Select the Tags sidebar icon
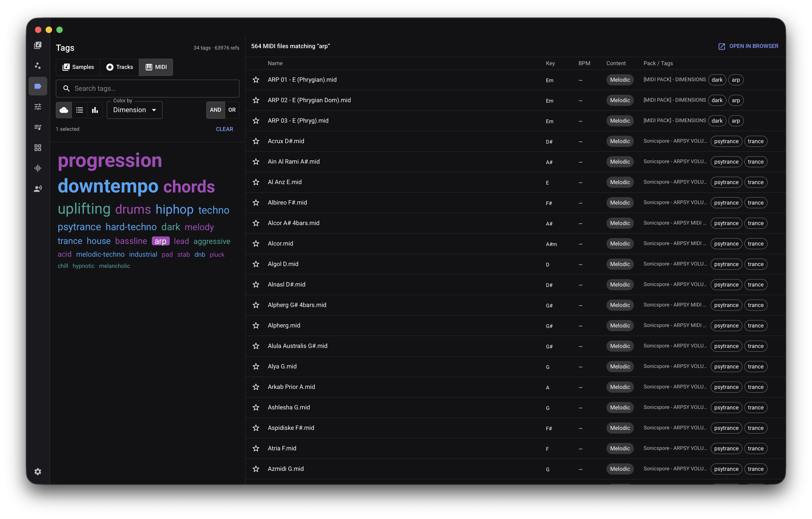This screenshot has height=519, width=812. pyautogui.click(x=38, y=86)
